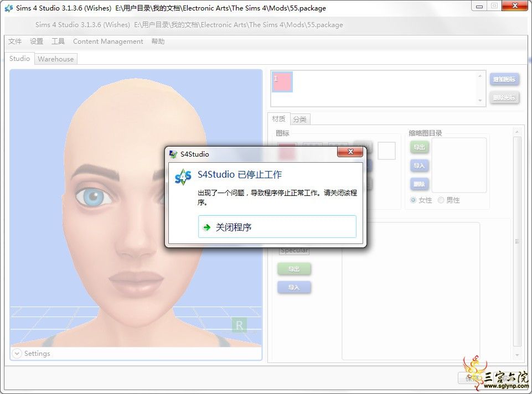Open the Content Management menu
The height and width of the screenshot is (394, 532).
point(108,42)
